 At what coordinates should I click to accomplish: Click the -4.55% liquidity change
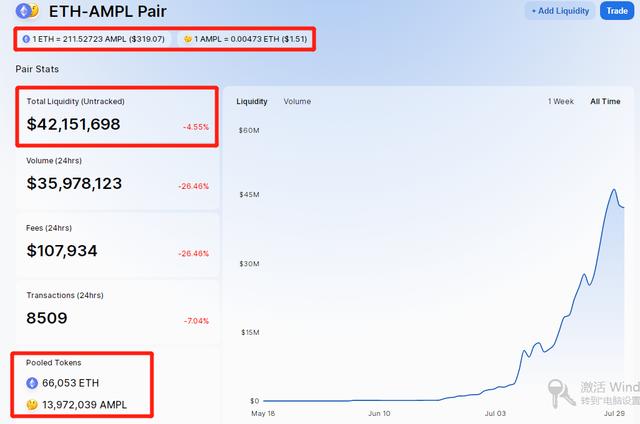[x=196, y=127]
